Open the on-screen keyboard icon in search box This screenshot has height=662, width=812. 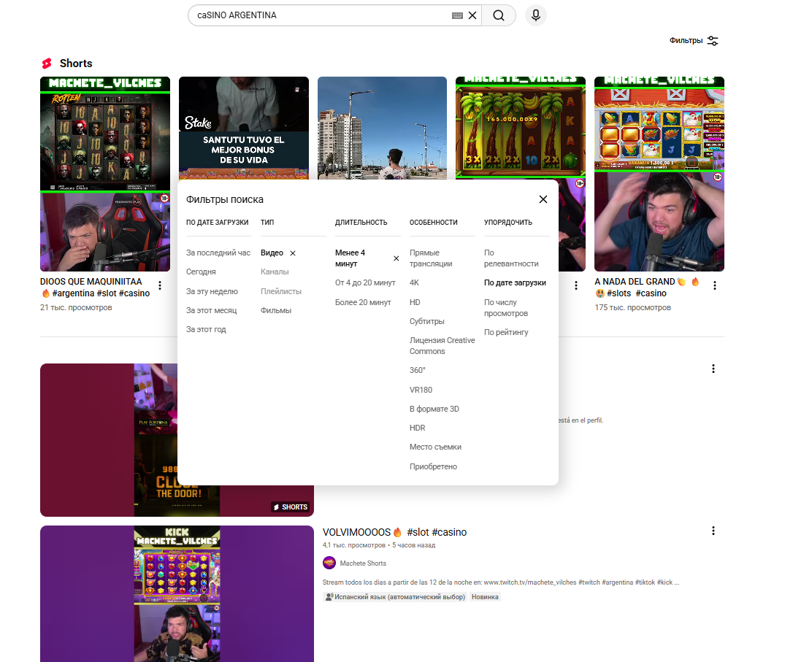(458, 15)
